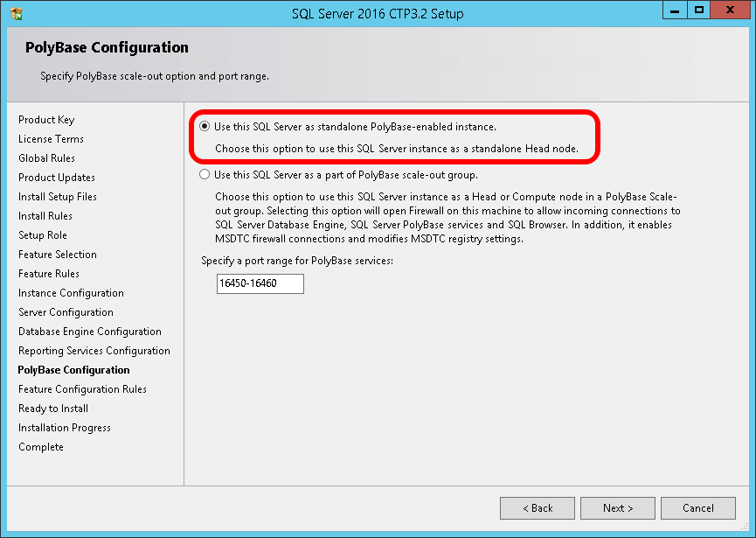
Task: Select Database Engine Configuration step
Action: [x=90, y=332]
